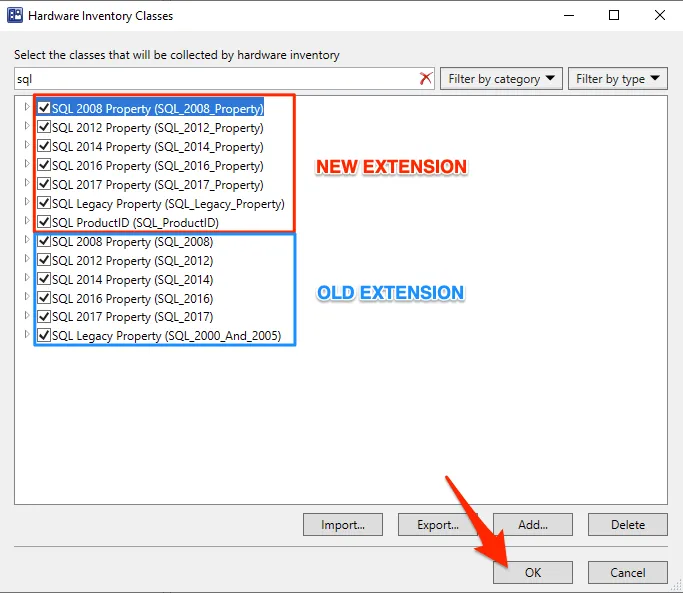
Task: Expand SQL 2014 Property (SQL_2014) node
Action: click(x=27, y=278)
